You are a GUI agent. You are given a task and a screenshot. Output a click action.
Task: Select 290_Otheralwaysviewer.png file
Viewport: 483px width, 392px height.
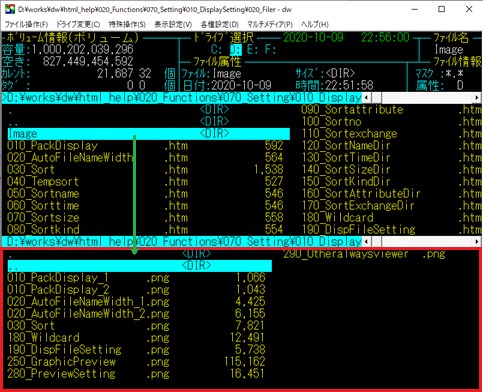point(364,254)
